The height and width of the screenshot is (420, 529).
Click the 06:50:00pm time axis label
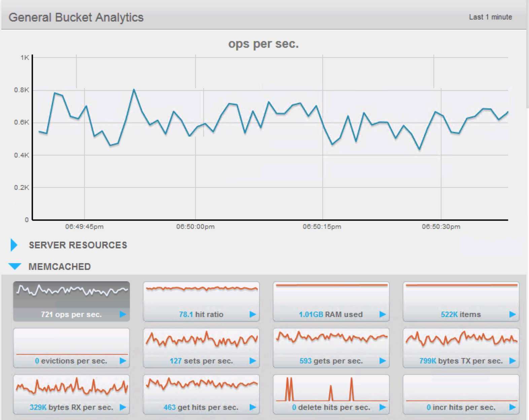click(196, 226)
